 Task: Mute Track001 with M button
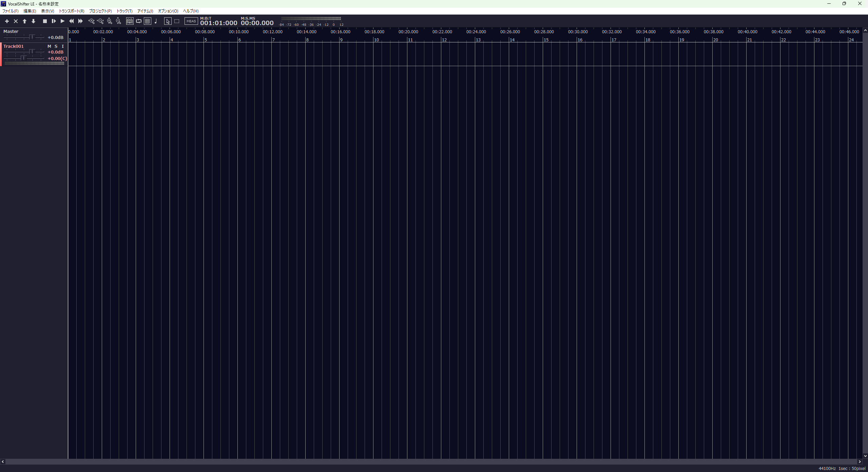(x=49, y=46)
